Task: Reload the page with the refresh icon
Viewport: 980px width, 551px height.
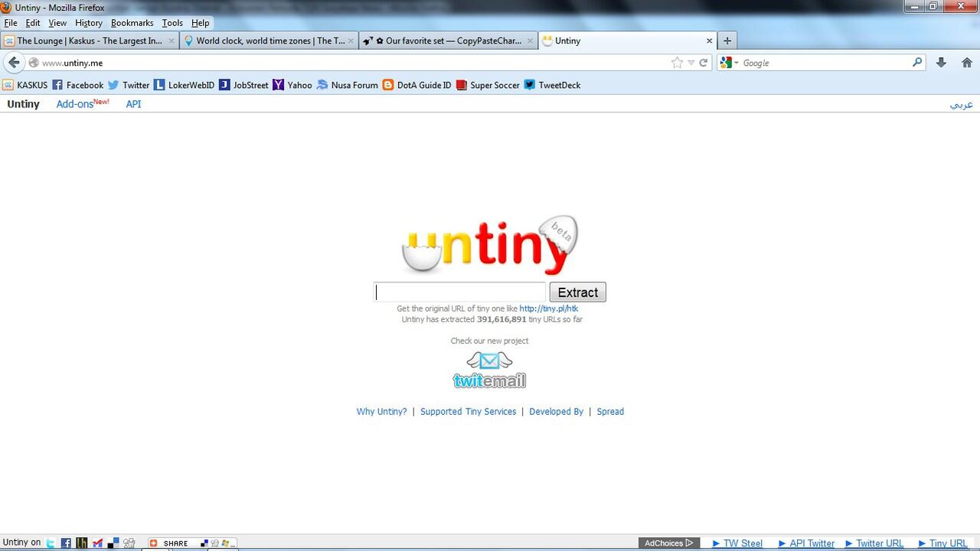Action: 704,63
